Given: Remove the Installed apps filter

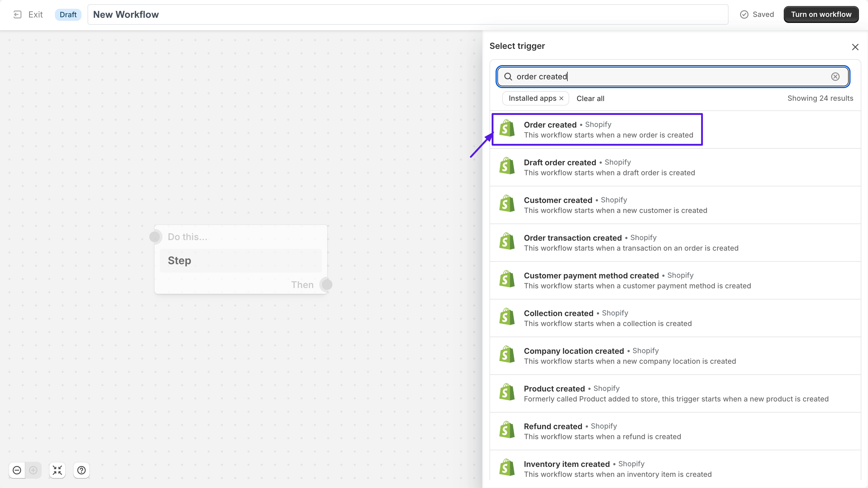Looking at the screenshot, I should click(x=561, y=98).
